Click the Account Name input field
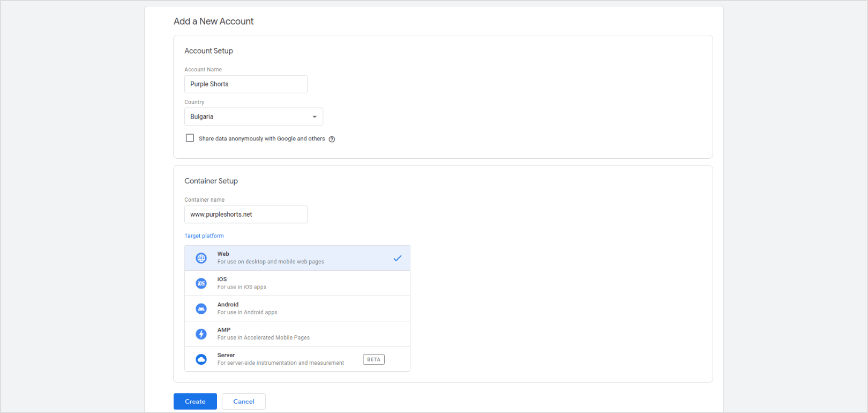 [245, 84]
